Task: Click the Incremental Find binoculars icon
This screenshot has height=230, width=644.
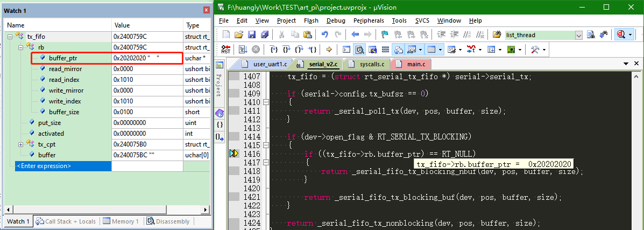Action: pos(604,35)
